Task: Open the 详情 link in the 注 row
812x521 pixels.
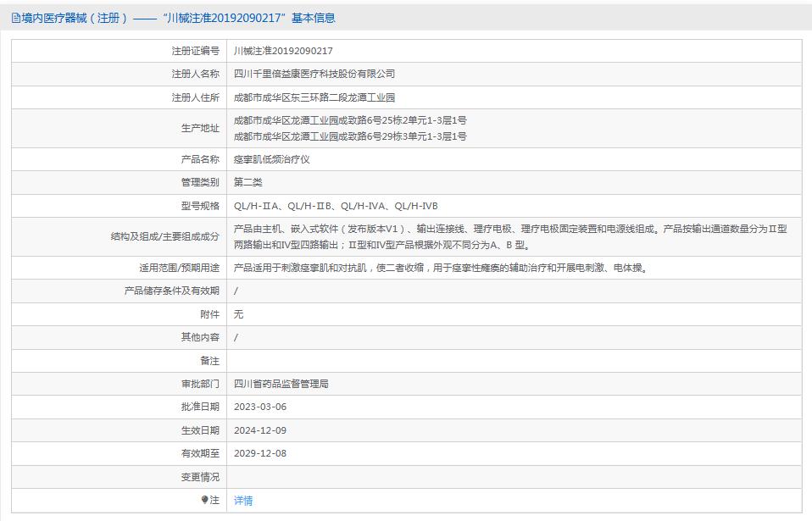Action: [x=242, y=501]
